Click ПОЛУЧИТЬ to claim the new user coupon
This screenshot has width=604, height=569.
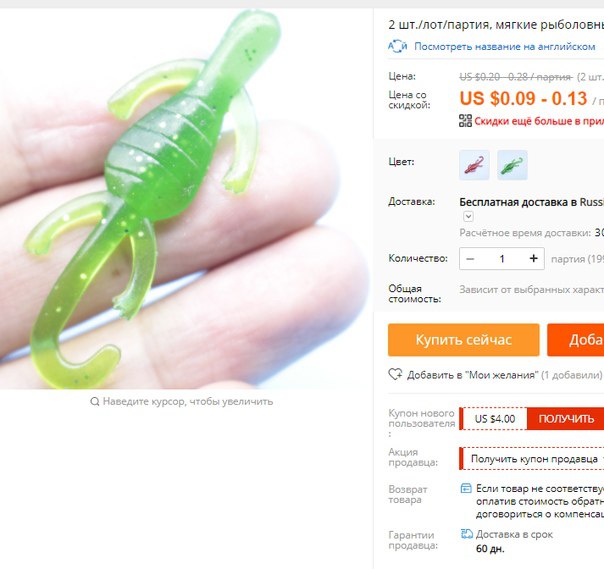pyautogui.click(x=565, y=419)
